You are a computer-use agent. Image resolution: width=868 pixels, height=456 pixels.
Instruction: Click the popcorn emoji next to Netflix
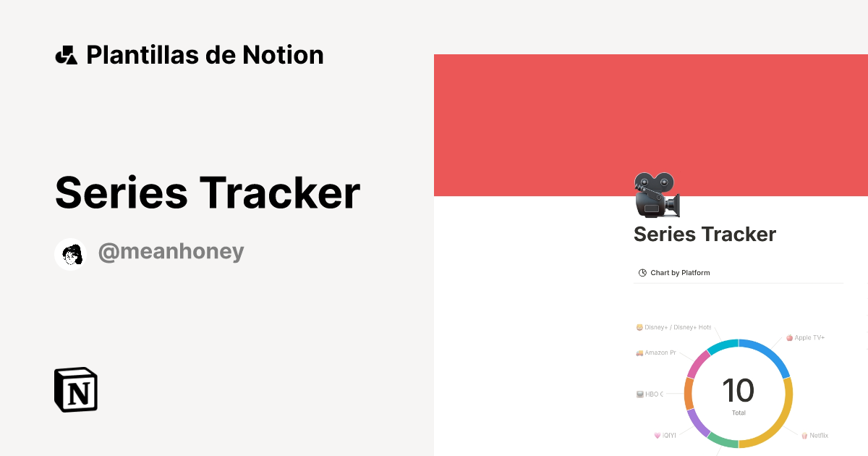coord(804,435)
